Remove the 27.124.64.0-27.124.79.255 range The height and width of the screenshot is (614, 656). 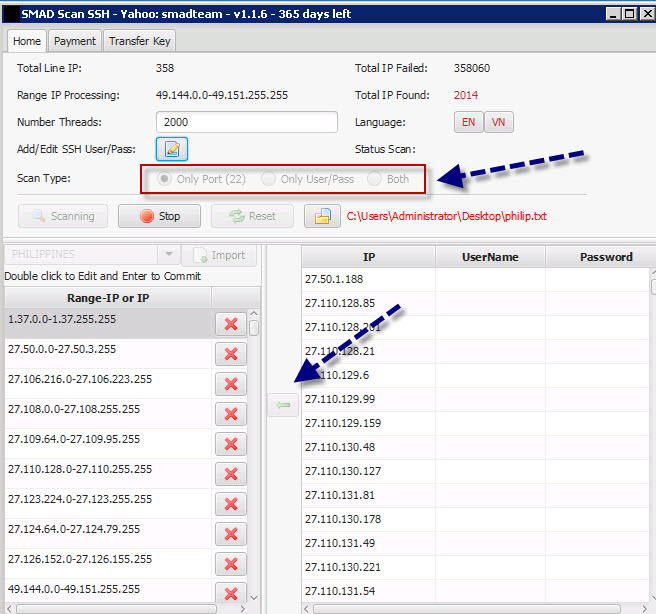231,534
